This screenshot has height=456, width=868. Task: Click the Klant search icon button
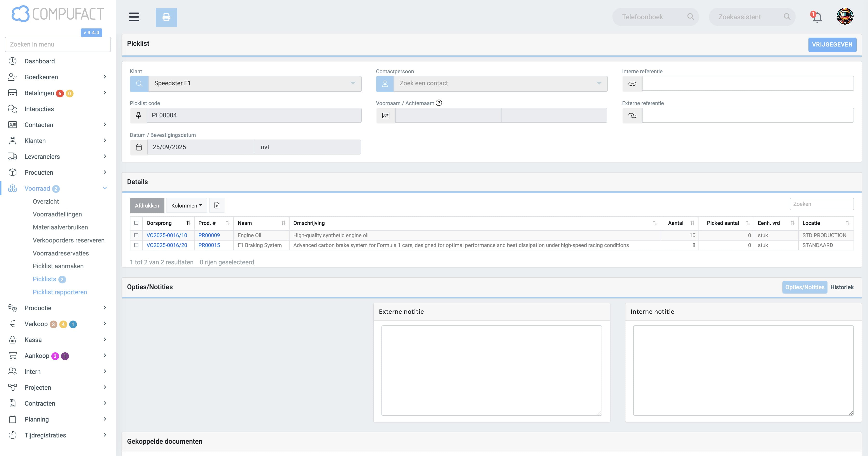[139, 84]
